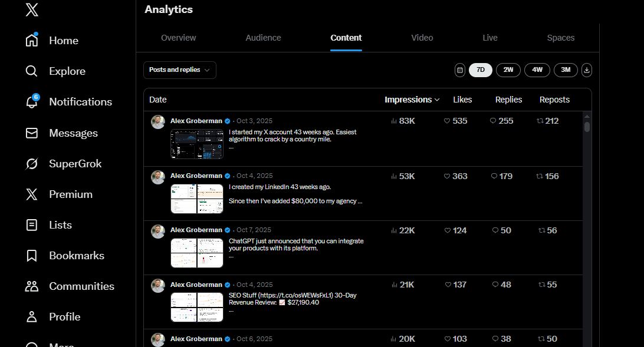Screen dimensions: 644x347
Task: Click the 55 reposts value
Action: point(551,285)
